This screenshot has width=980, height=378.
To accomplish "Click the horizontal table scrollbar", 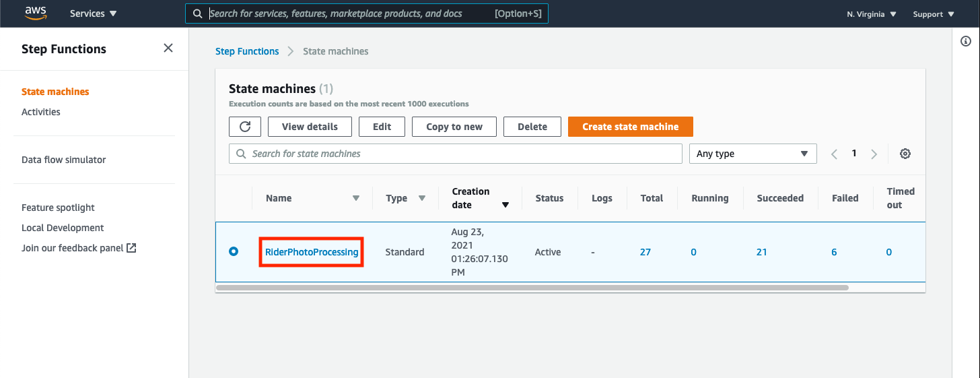I will [532, 288].
